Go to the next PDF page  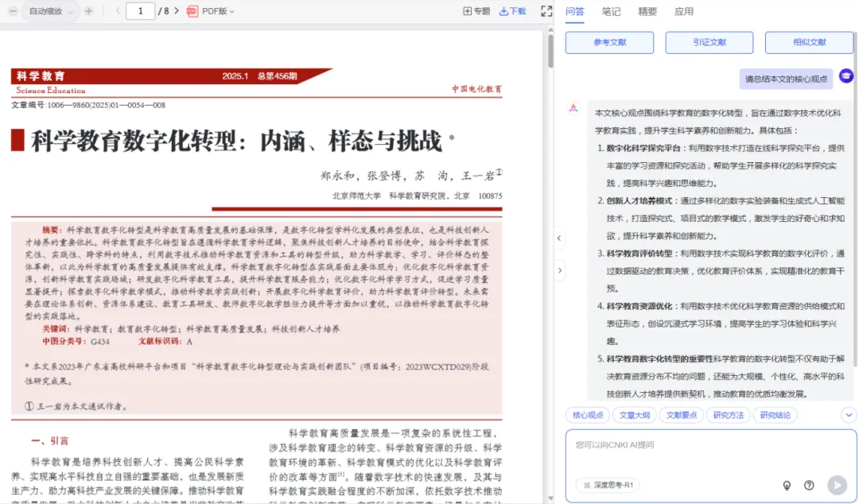click(x=177, y=11)
